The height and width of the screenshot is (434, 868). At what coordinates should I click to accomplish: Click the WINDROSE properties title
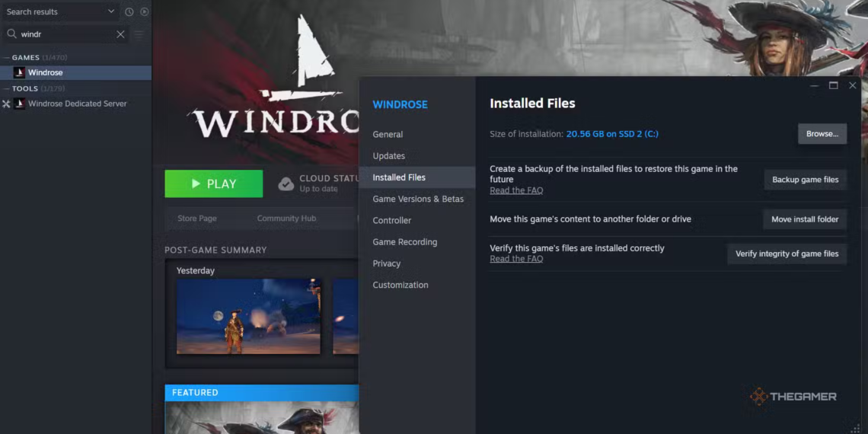[x=400, y=104]
